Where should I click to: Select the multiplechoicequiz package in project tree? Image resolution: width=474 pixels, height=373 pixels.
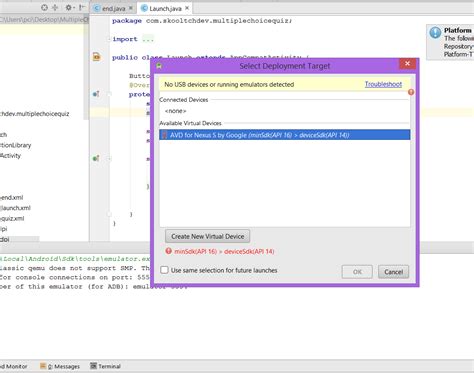pos(35,114)
